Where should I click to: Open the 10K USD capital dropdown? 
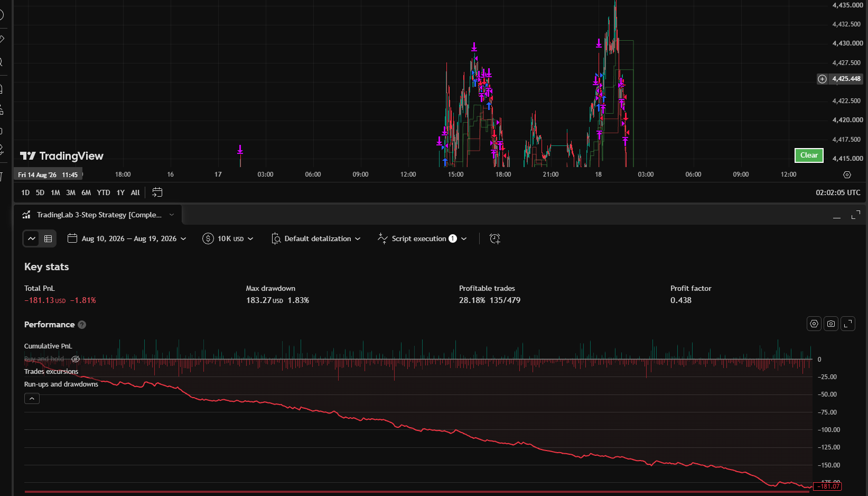(228, 238)
